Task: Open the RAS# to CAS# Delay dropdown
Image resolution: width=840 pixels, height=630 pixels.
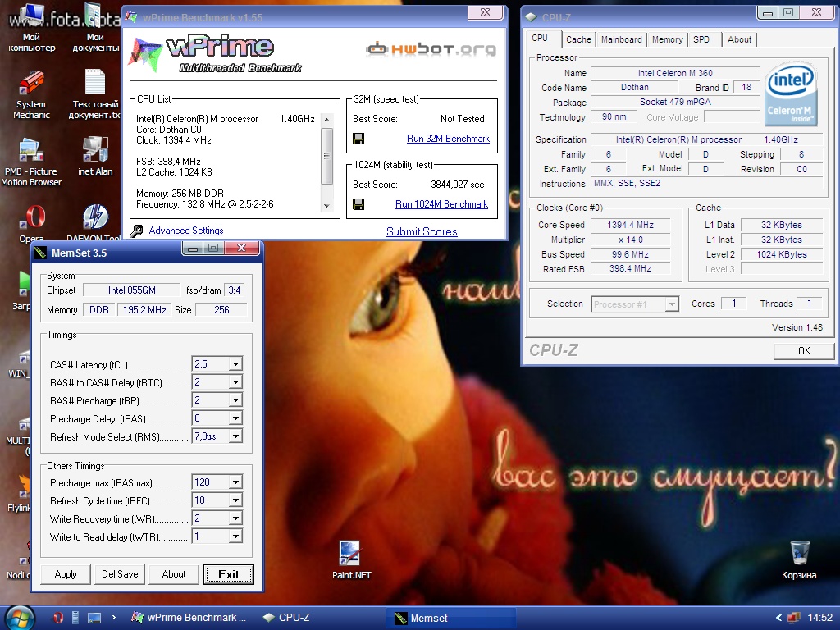Action: [x=235, y=382]
